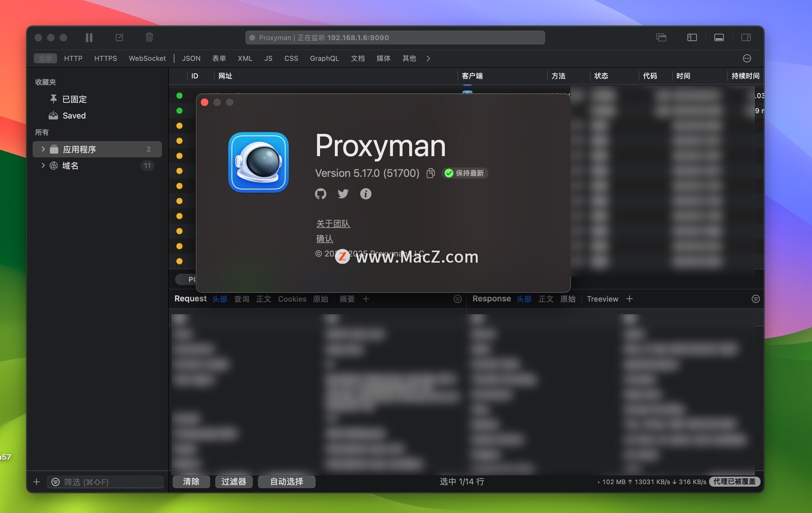Click the Proxyman astronaut app icon
The height and width of the screenshot is (513, 812).
(x=258, y=162)
